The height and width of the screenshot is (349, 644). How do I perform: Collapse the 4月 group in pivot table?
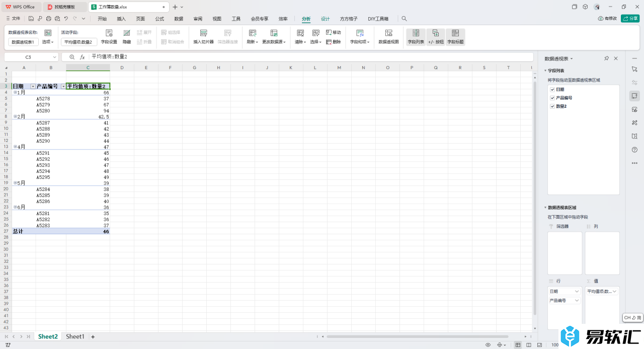click(15, 147)
